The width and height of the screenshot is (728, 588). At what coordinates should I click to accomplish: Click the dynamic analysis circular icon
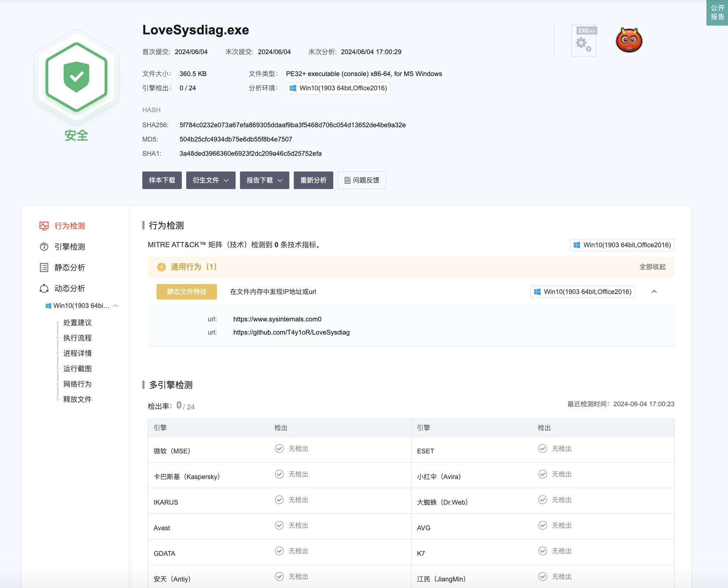click(44, 289)
